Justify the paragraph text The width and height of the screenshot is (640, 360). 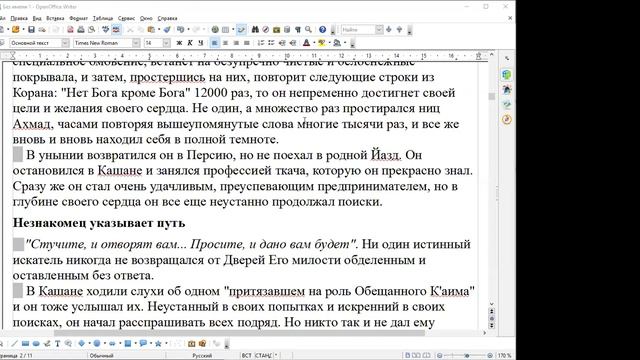(246, 43)
